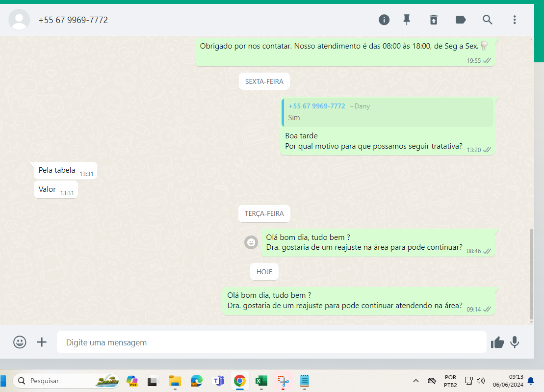Open Microsoft Edge from taskbar
The image size is (544, 392).
(x=196, y=381)
